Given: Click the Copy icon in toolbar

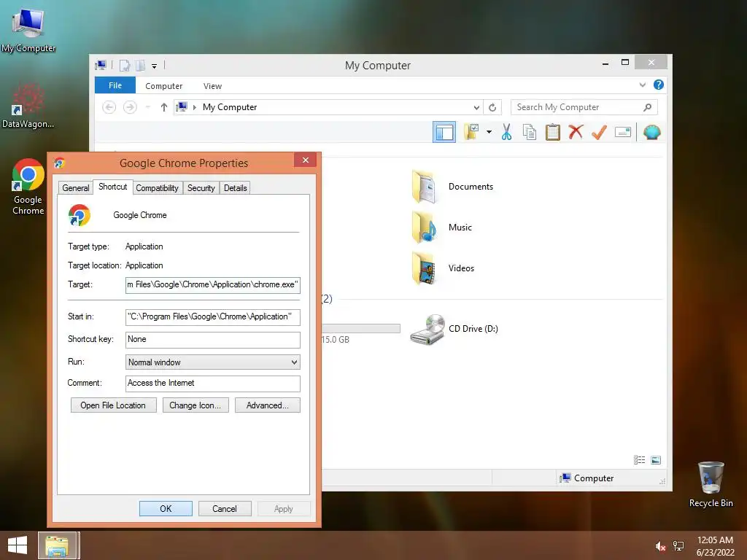Looking at the screenshot, I should pyautogui.click(x=530, y=132).
